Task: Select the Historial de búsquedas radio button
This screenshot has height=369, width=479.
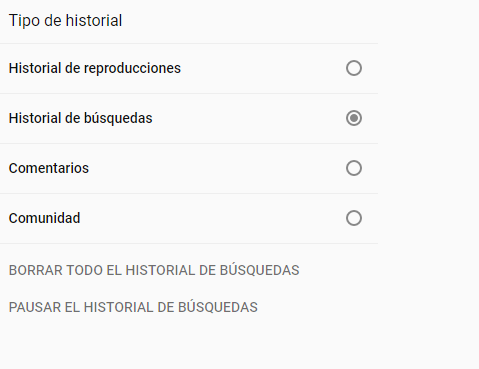Action: click(354, 118)
